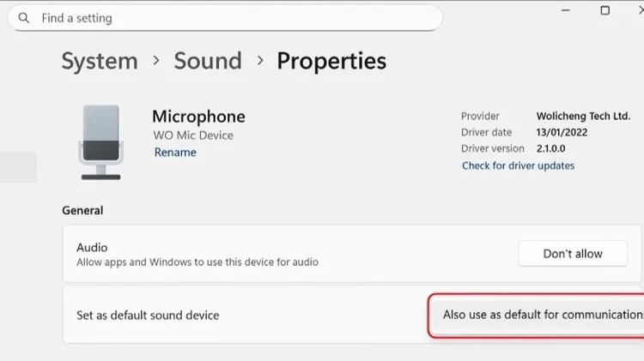This screenshot has width=644, height=361.
Task: Navigate to the Sound breadcrumb
Action: (207, 61)
